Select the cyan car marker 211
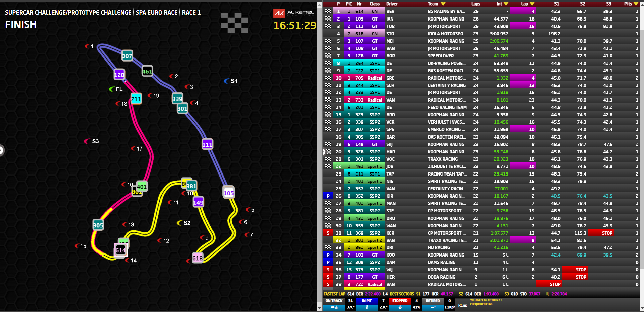This screenshot has width=644, height=312. 136,99
